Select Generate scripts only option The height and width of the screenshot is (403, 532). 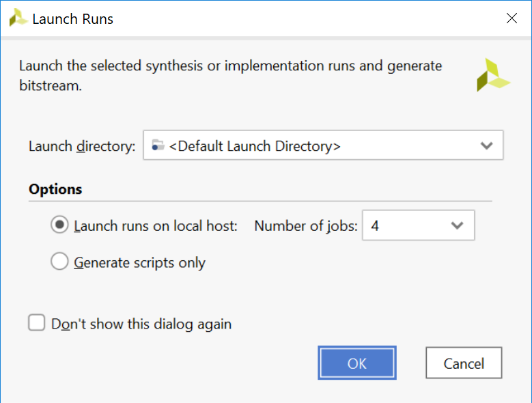point(59,261)
